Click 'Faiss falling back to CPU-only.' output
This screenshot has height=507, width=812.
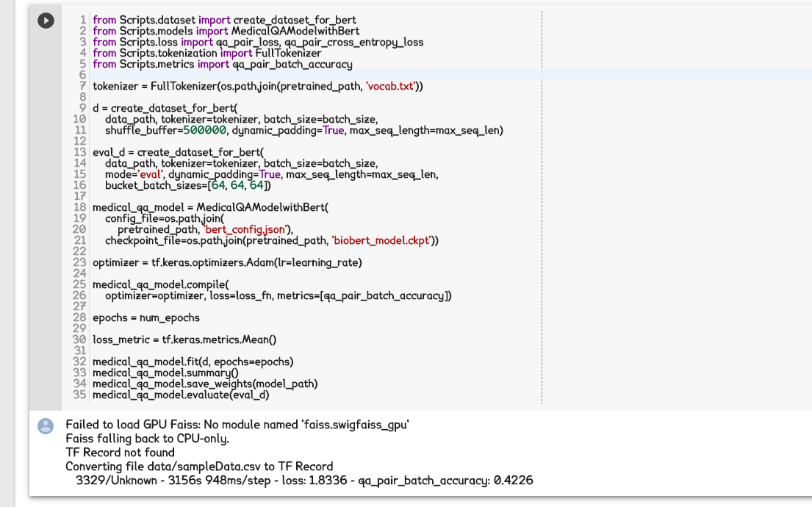point(147,439)
